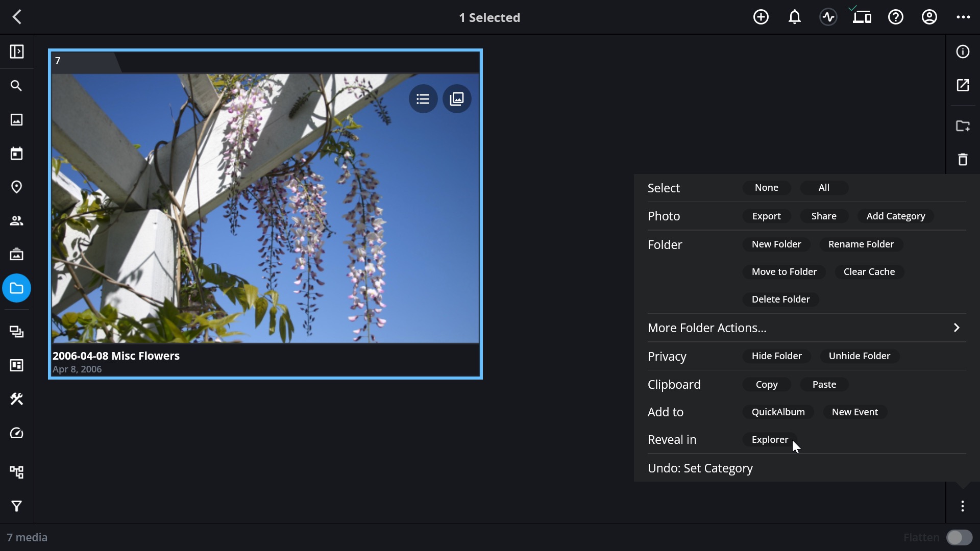Click the new folder icon on right rail
980x551 pixels.
963,126
